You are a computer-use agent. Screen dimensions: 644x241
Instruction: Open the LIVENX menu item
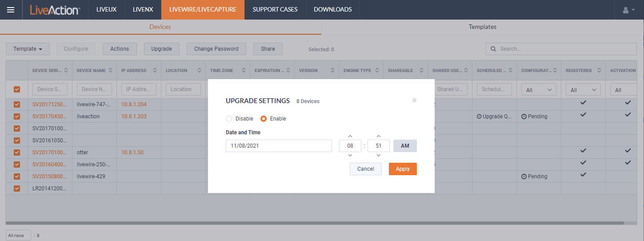[x=143, y=9]
